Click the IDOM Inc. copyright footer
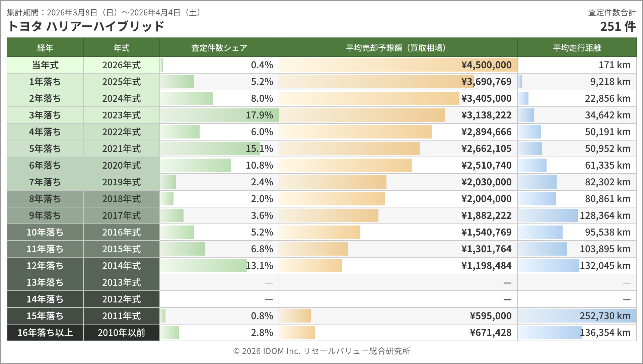 tap(321, 351)
